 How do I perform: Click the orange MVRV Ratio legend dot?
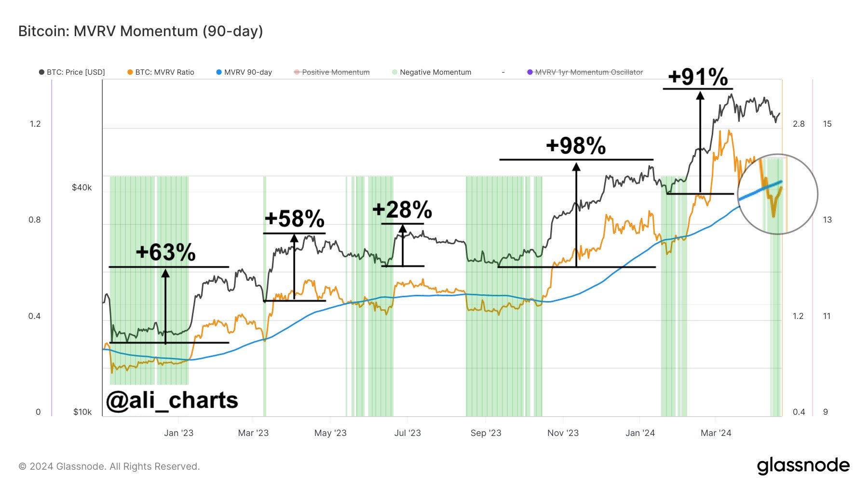point(130,72)
